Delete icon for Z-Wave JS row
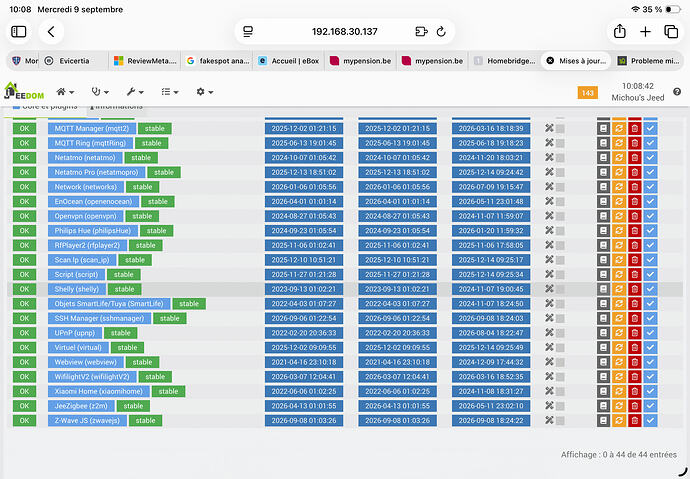 coord(635,420)
